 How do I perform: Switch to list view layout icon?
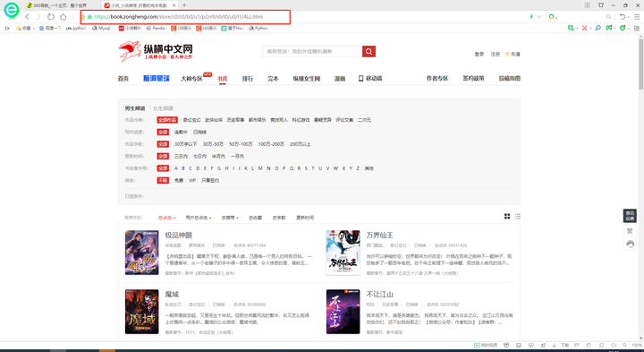click(518, 216)
